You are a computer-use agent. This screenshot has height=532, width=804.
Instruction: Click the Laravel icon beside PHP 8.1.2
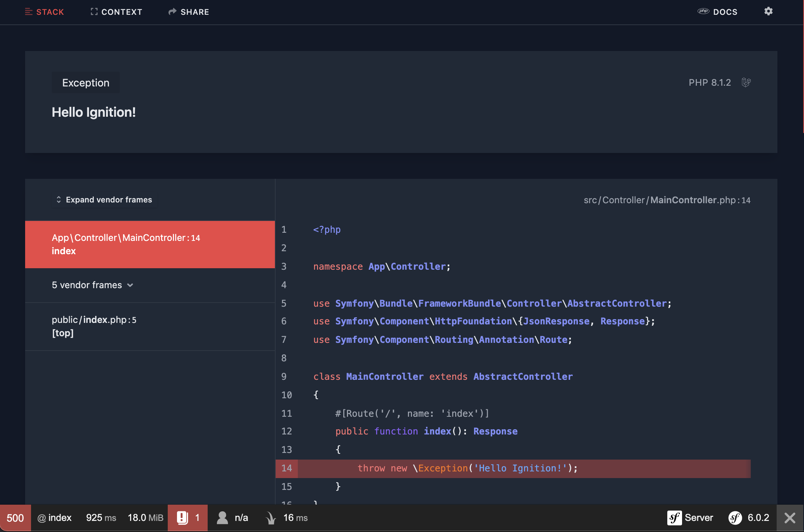coord(746,82)
